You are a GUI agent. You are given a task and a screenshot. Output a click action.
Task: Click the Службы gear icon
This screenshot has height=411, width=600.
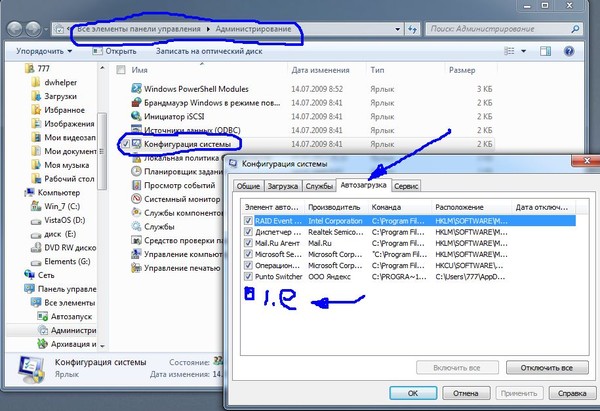click(136, 227)
